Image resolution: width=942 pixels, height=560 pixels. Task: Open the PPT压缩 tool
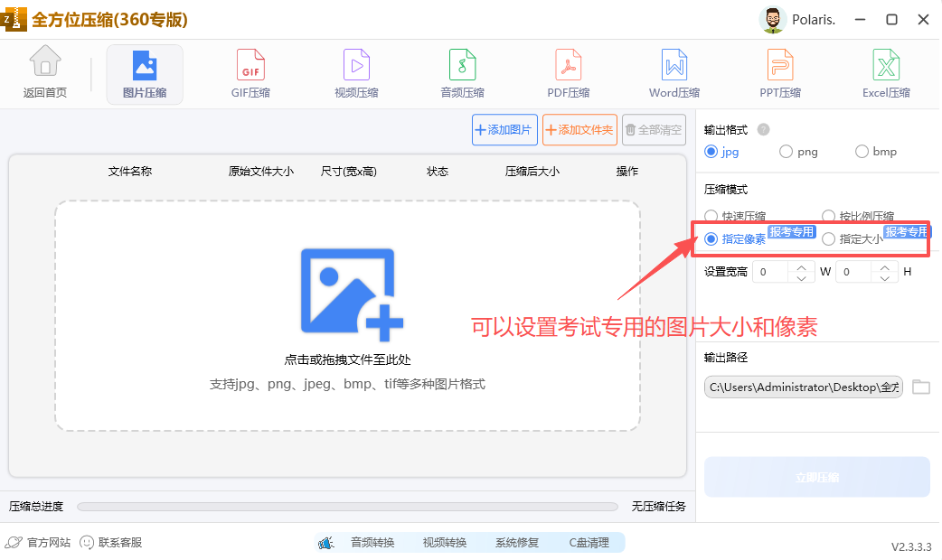pos(779,74)
